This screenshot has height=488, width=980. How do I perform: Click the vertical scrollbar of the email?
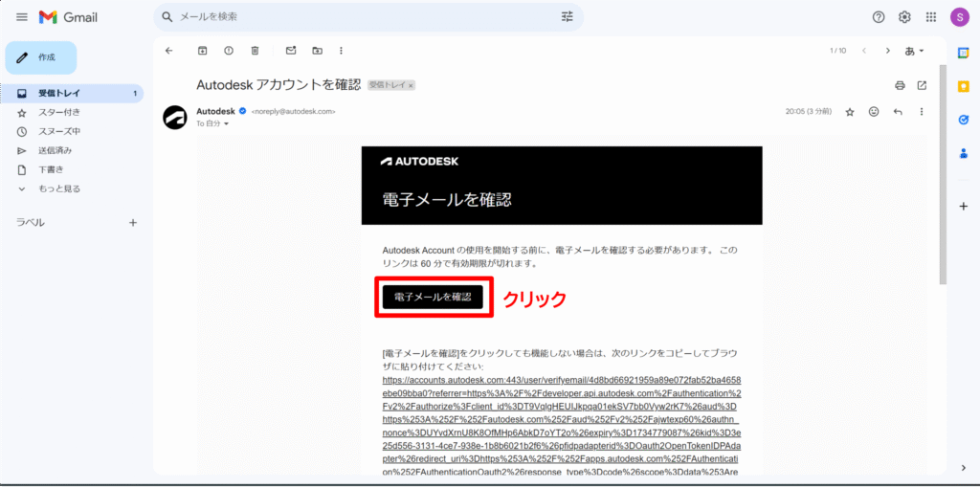point(943,174)
